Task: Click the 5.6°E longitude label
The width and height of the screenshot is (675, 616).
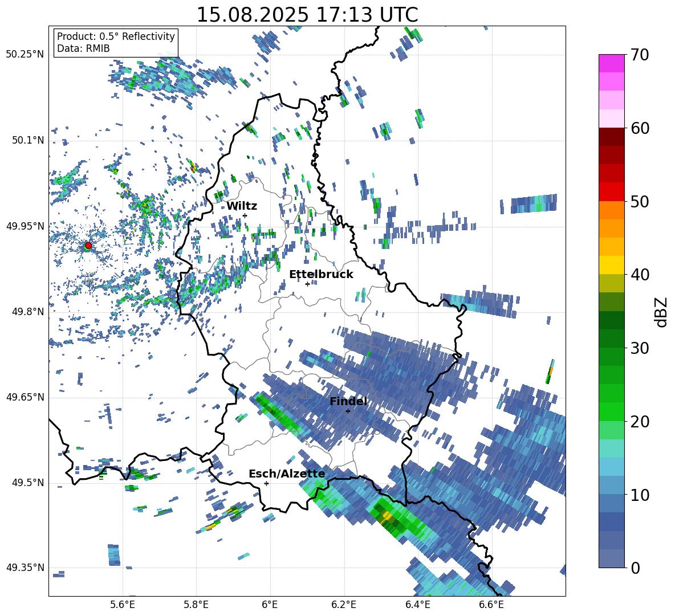Action: (123, 605)
